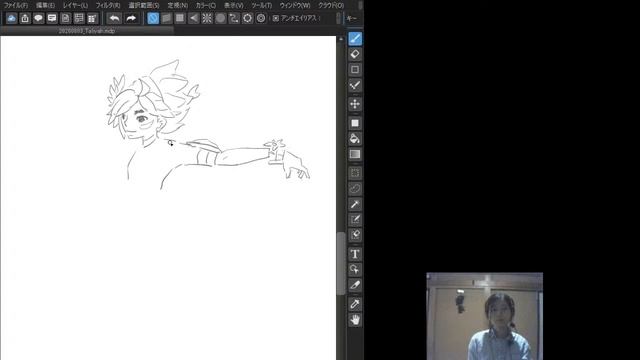Enable concentric circle snap
640x360 pixels.
(261, 18)
